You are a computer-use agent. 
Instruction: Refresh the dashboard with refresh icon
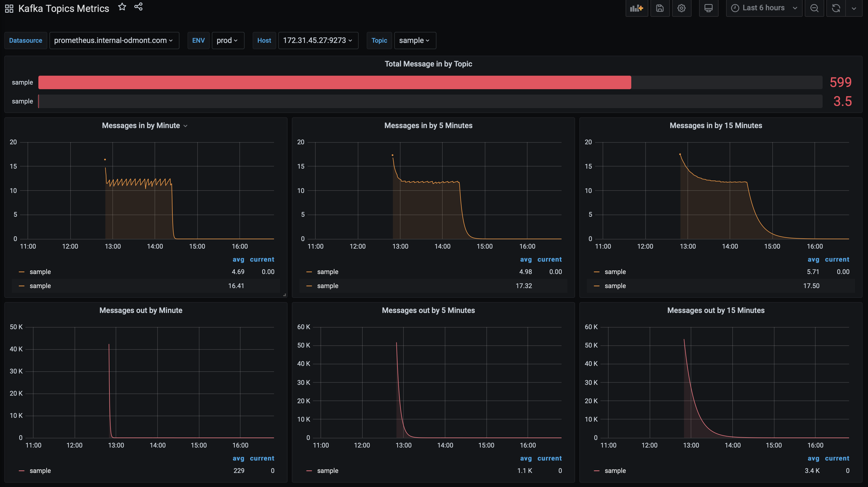(x=836, y=8)
